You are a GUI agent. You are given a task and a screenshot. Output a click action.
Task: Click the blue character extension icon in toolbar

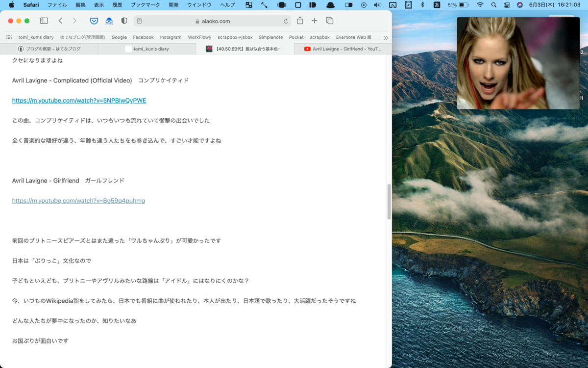(x=109, y=21)
